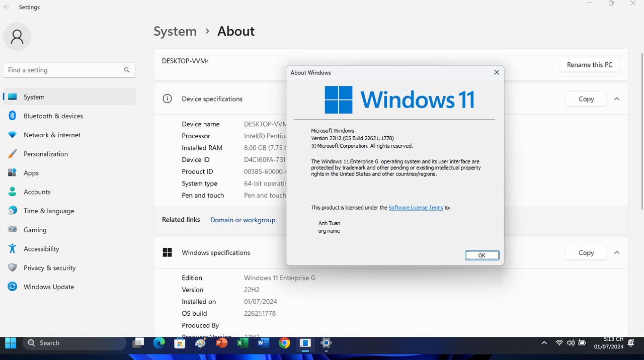The image size is (644, 360).
Task: Click the Accessibility figure icon
Action: tap(13, 249)
